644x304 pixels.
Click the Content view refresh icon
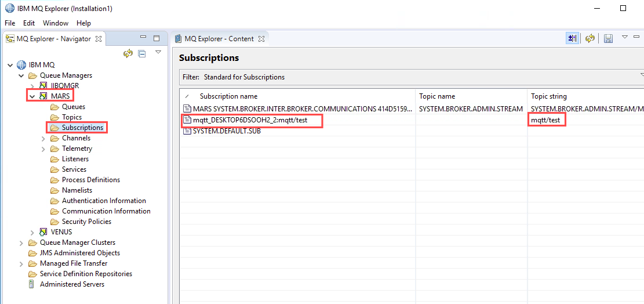point(590,38)
